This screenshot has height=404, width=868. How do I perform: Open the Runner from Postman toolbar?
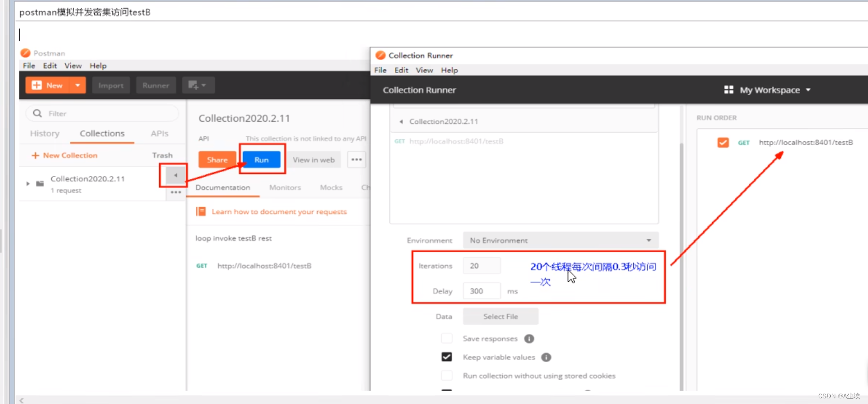pyautogui.click(x=156, y=85)
